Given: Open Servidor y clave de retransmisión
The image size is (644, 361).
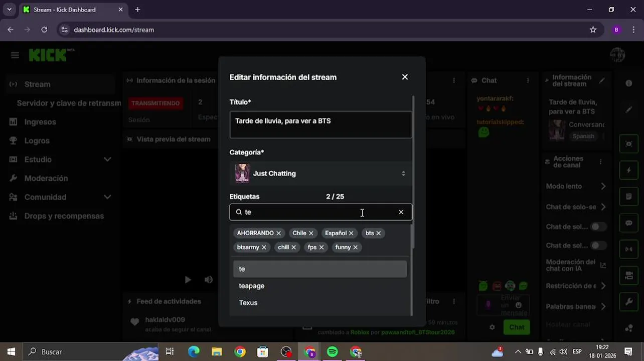Looking at the screenshot, I should click(x=69, y=103).
